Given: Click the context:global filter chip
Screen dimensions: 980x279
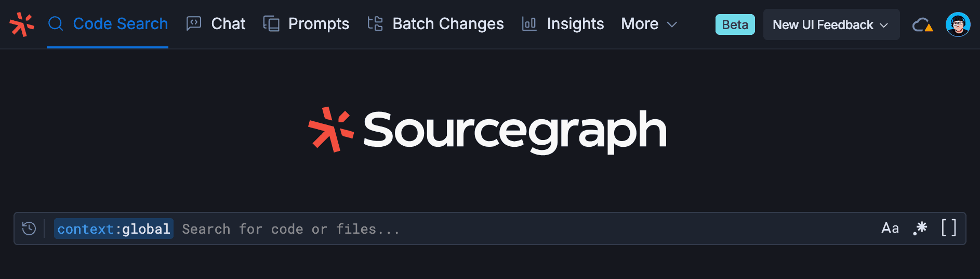Looking at the screenshot, I should pyautogui.click(x=114, y=229).
